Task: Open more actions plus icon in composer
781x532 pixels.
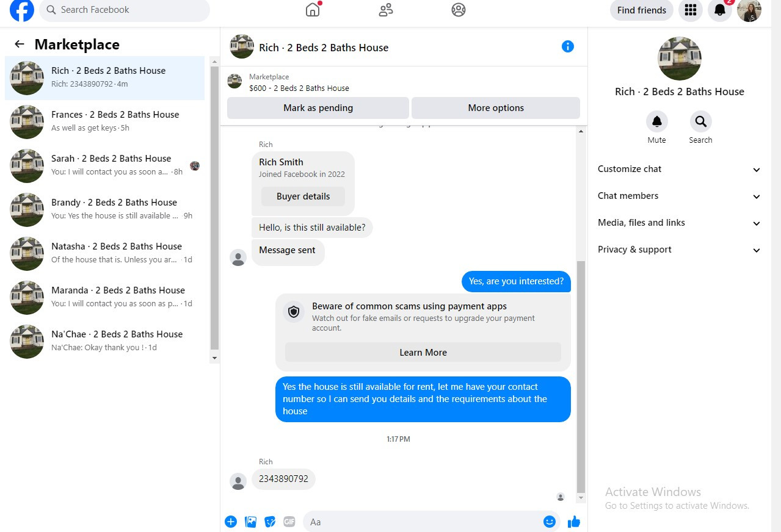Action: (231, 522)
